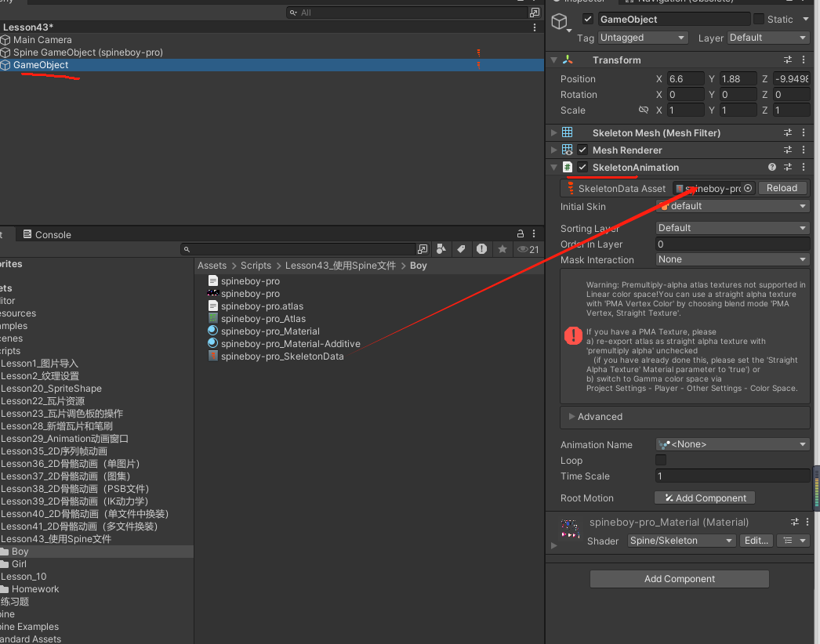Click the Project search-by-log-type icon
This screenshot has width=820, height=644.
pos(481,249)
